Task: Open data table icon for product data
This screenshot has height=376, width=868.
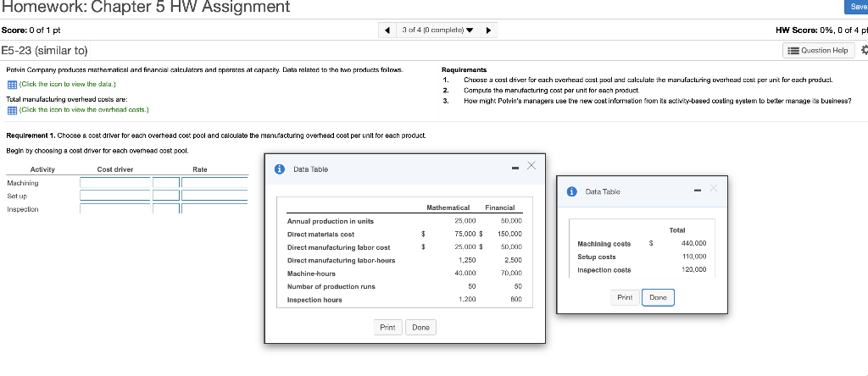Action: coord(12,85)
